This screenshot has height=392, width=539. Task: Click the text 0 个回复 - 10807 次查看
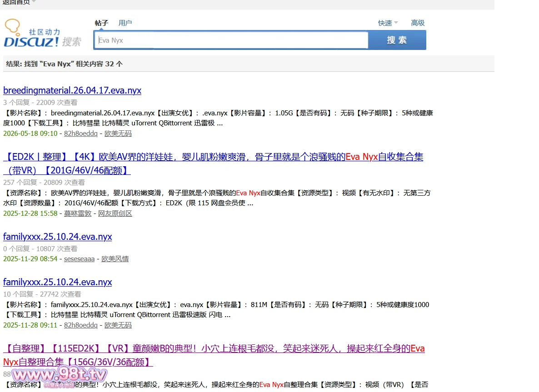pos(40,249)
